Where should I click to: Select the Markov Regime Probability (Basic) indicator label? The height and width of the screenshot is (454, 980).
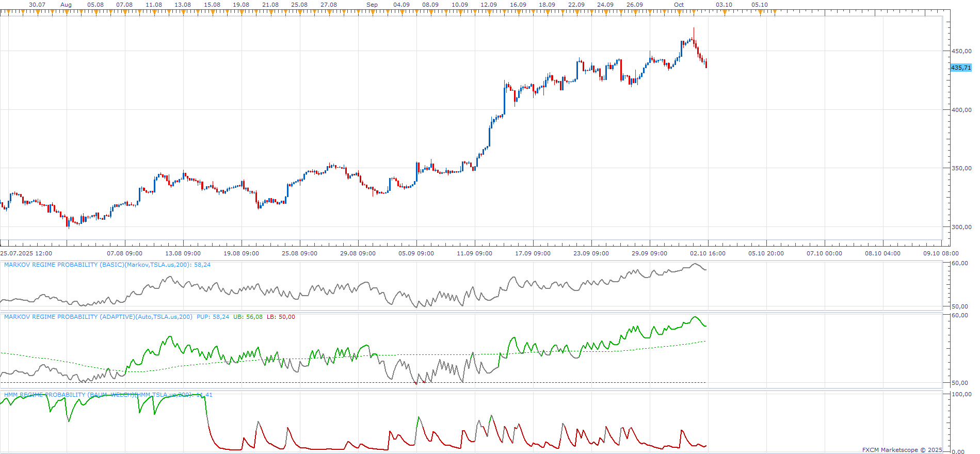pyautogui.click(x=107, y=265)
